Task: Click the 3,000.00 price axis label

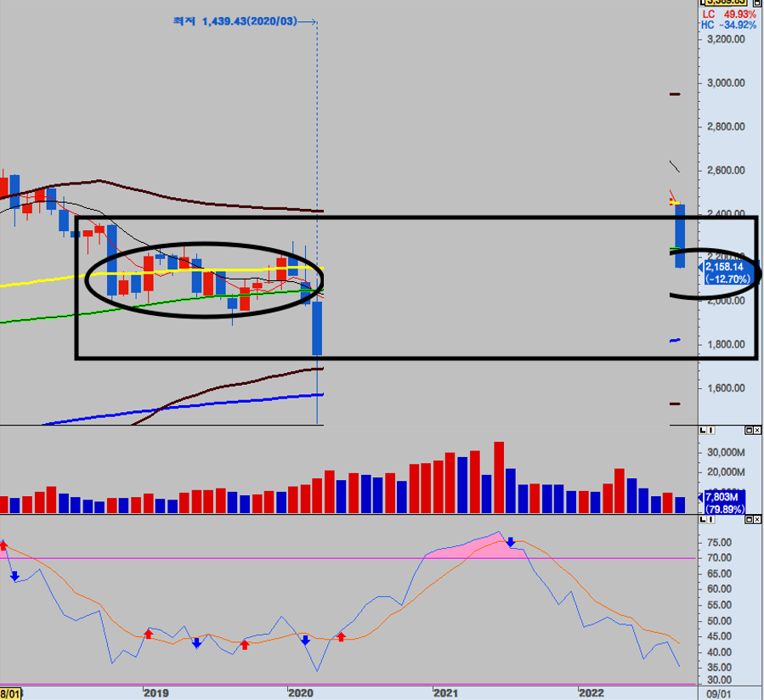Action: click(x=726, y=82)
